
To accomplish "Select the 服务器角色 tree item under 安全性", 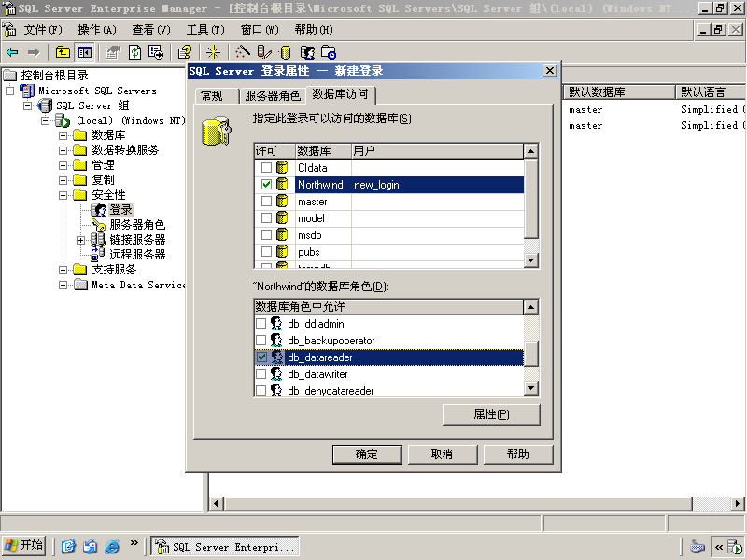I will tap(136, 224).
